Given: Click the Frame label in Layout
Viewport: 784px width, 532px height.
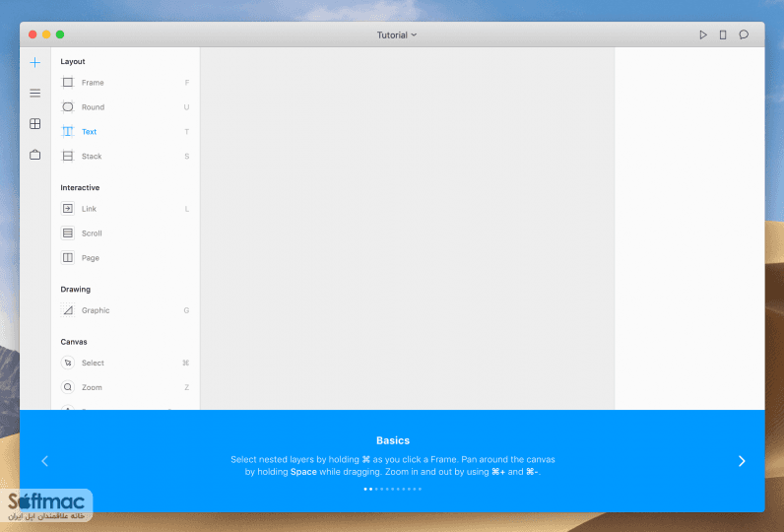Looking at the screenshot, I should point(93,83).
